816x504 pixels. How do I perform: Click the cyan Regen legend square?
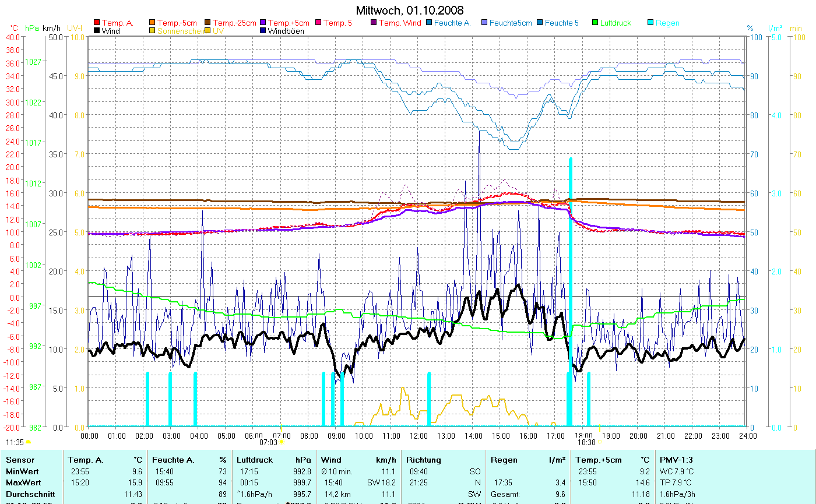[651, 23]
